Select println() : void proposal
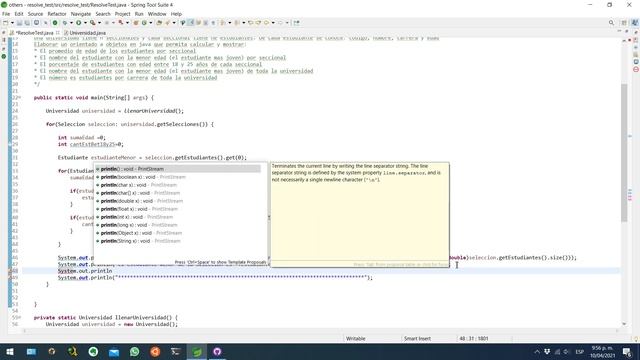The image size is (640, 360). coord(178,169)
